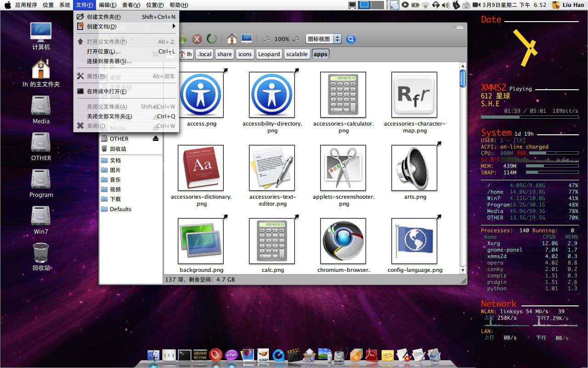588x368 pixels.
Task: Open the Win7 drive desktop icon
Action: point(41,220)
